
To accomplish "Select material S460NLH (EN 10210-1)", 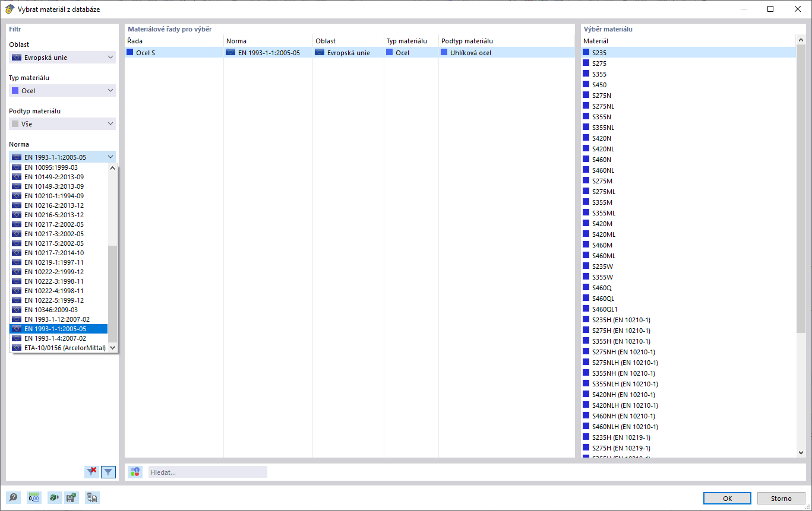I will [x=688, y=427].
